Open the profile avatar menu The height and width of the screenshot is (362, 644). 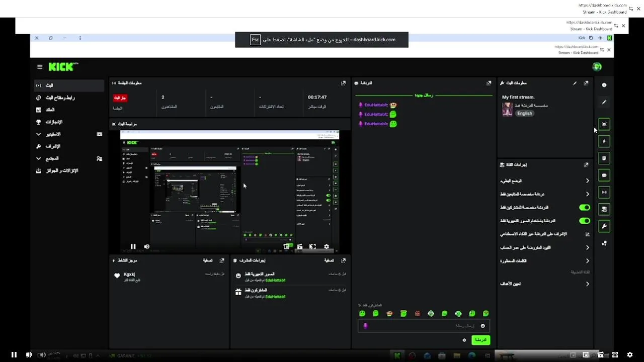(597, 66)
